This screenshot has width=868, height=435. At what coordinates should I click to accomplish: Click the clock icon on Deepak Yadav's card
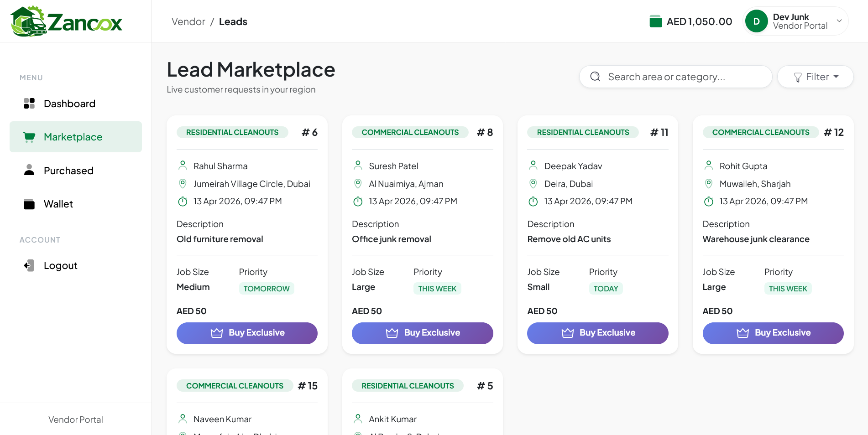533,201
